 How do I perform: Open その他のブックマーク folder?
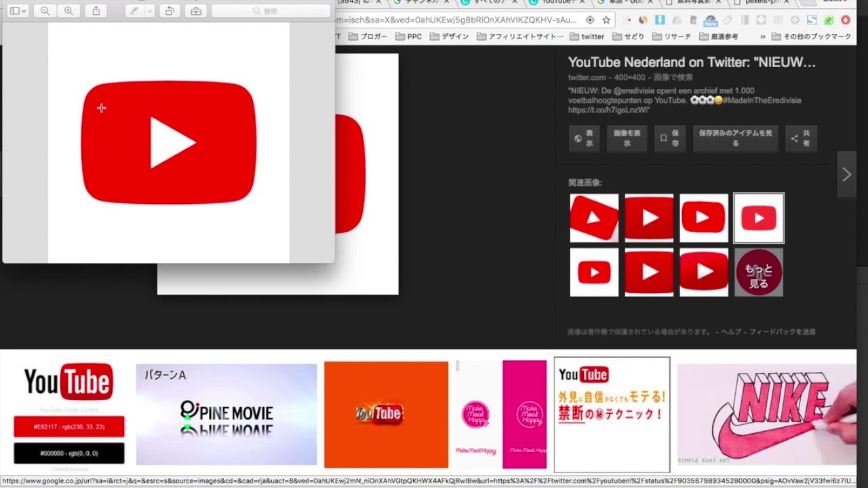click(810, 37)
